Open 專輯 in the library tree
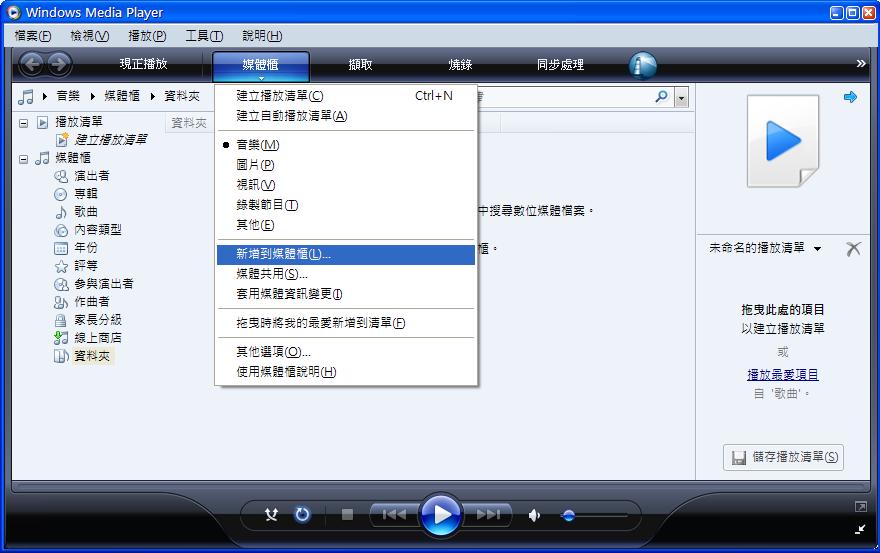Image resolution: width=880 pixels, height=553 pixels. point(86,194)
